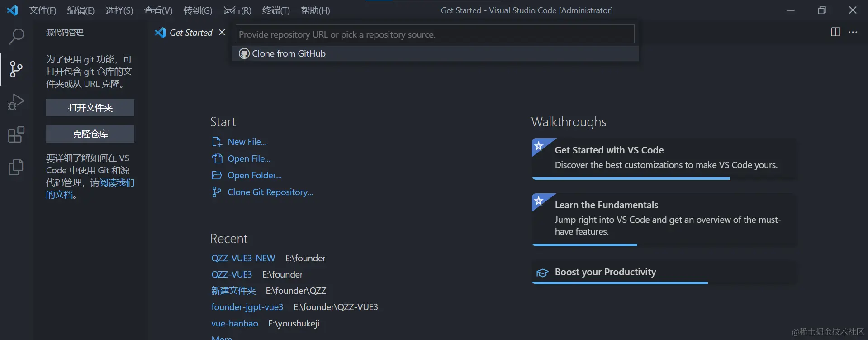Open the 文件(F) menu
868x340 pixels.
click(43, 10)
